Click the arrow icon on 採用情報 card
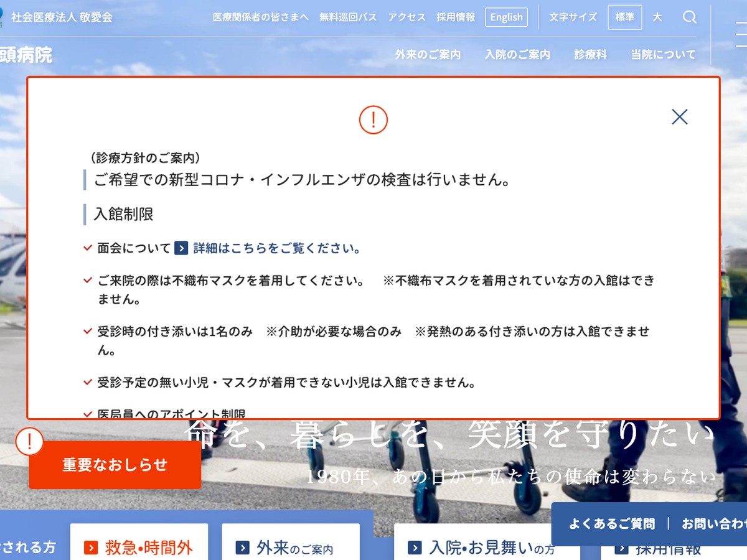The height and width of the screenshot is (560, 747). click(x=621, y=549)
